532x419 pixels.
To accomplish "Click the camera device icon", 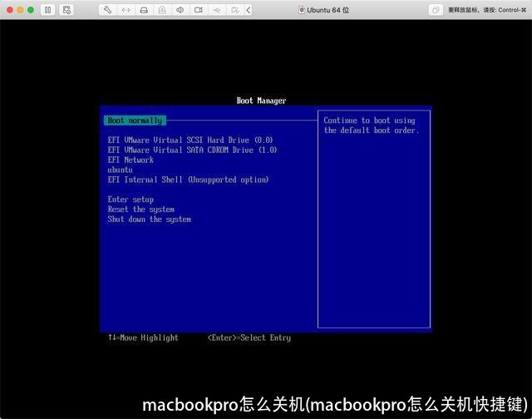I will point(199,10).
